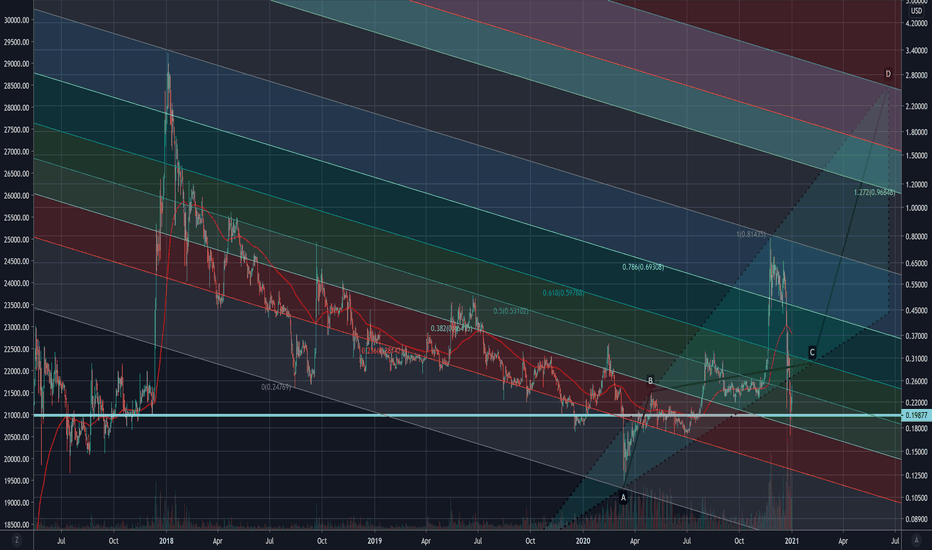
Task: Click the 25000.00 left price scale label
Action: [x=17, y=240]
